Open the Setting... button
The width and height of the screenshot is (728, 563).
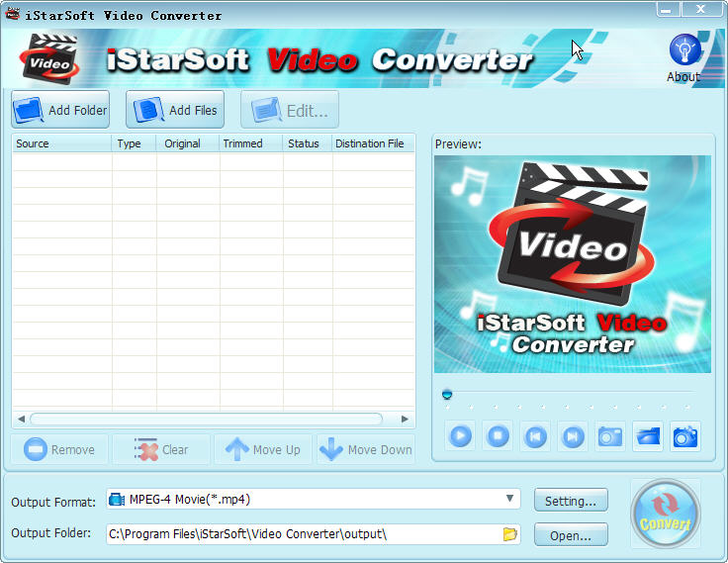(x=571, y=501)
